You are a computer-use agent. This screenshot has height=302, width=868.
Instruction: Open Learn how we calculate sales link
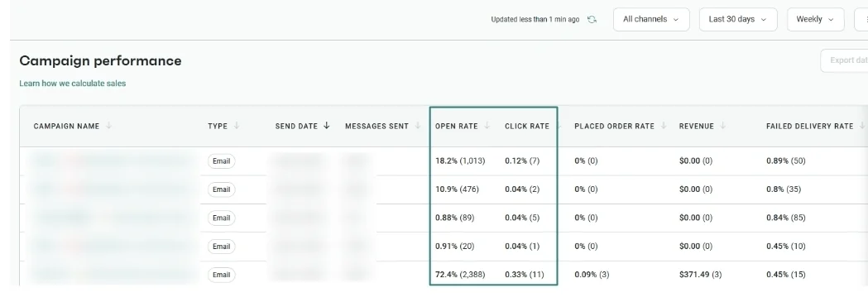point(73,84)
